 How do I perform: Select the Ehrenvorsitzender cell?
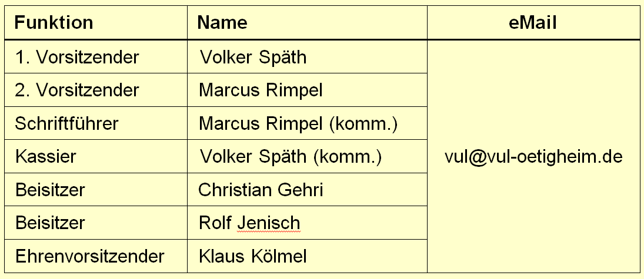(x=89, y=257)
